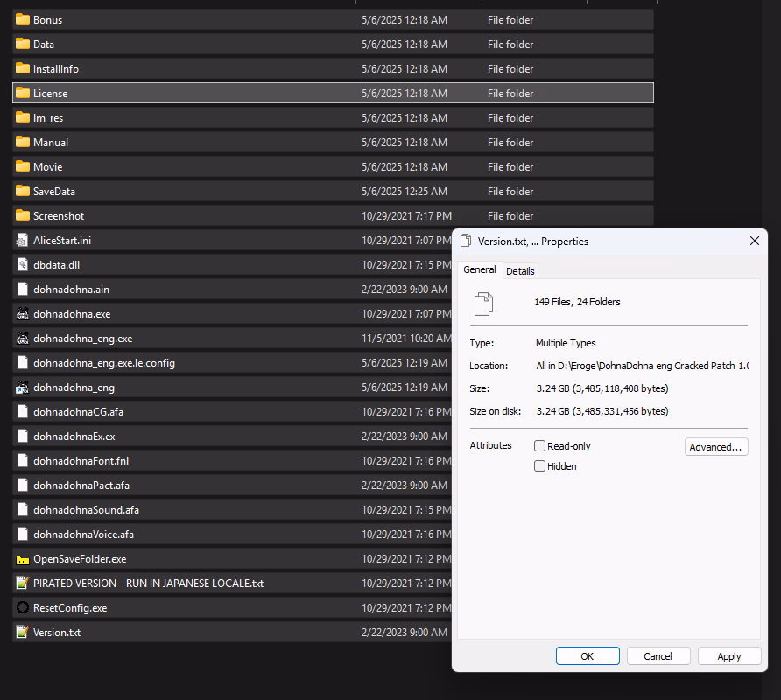Viewport: 781px width, 700px height.
Task: Select the ResetConfig.exe gear icon
Action: (x=23, y=607)
